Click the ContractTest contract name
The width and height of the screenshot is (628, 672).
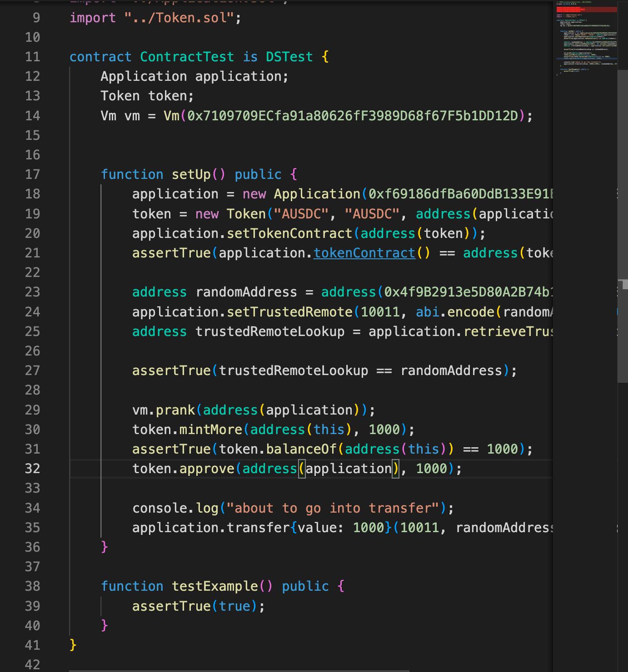187,57
